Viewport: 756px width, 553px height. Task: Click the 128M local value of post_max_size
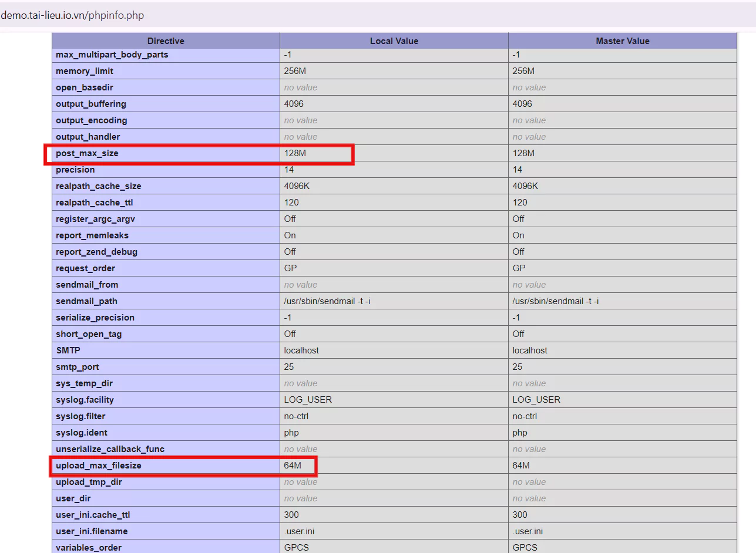[295, 153]
